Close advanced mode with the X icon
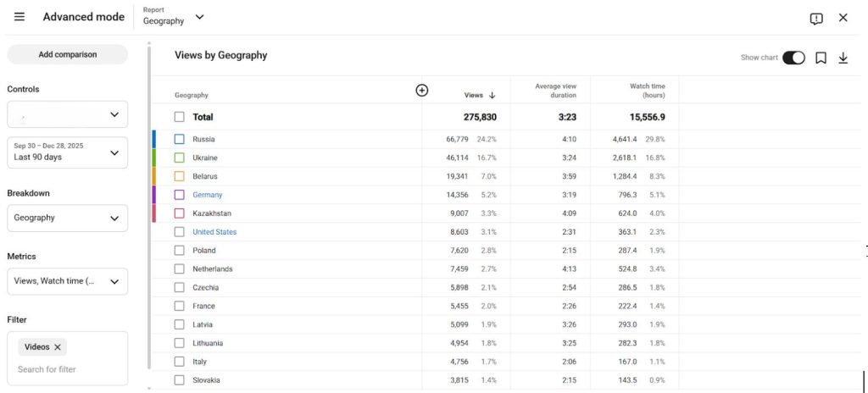The image size is (868, 393). [843, 18]
